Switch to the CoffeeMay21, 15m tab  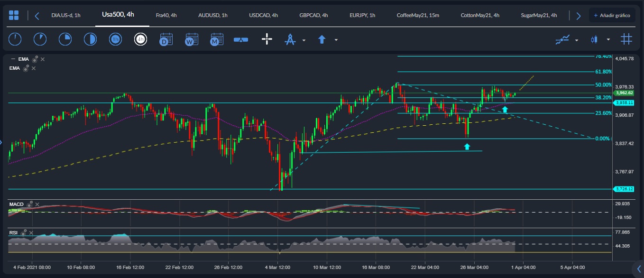(x=418, y=15)
